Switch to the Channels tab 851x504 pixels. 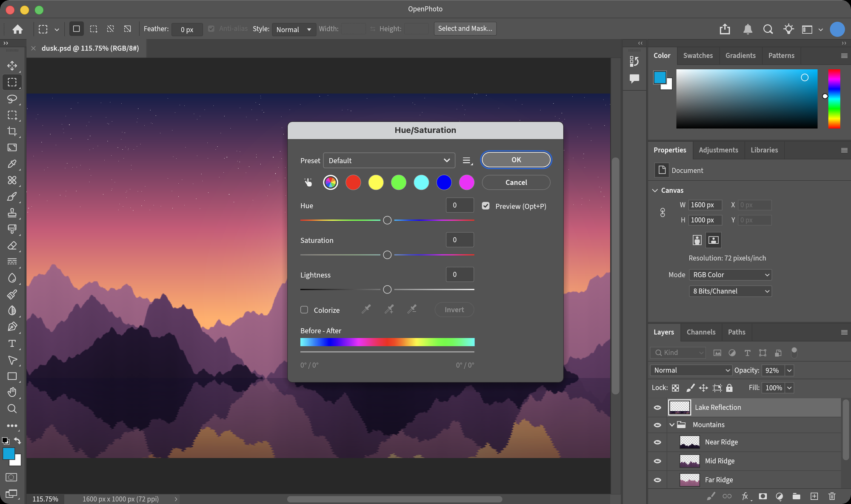(x=701, y=332)
